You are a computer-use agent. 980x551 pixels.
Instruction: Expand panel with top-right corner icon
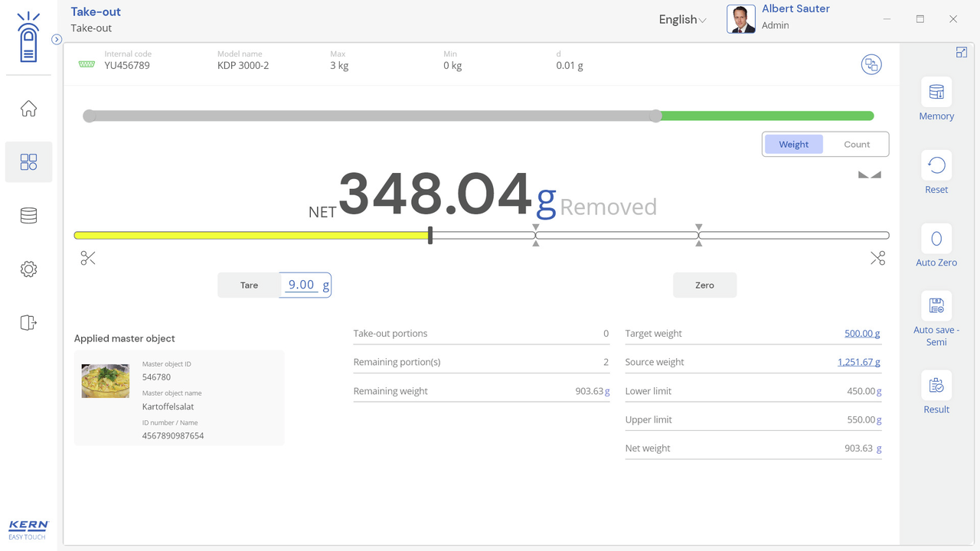pyautogui.click(x=962, y=53)
